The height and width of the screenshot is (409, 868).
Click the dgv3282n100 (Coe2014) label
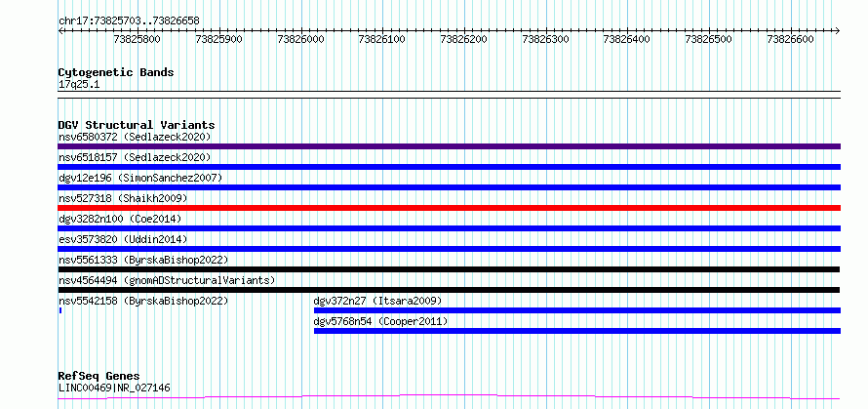click(x=120, y=219)
